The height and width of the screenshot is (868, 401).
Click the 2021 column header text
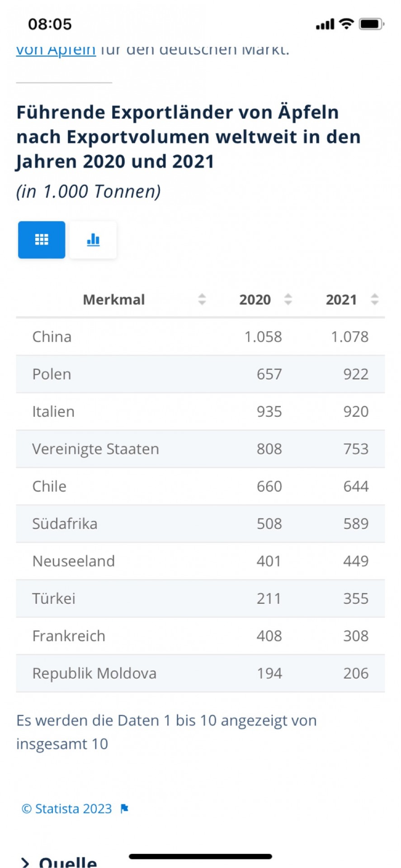click(341, 299)
